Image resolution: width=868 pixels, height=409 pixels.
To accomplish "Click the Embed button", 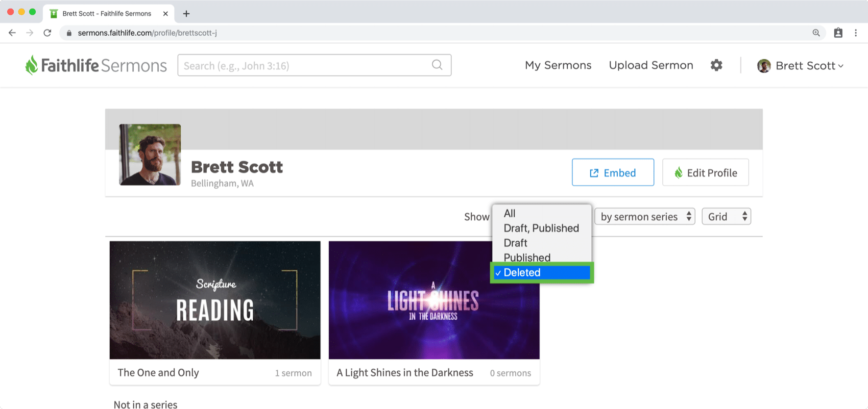I will coord(613,172).
